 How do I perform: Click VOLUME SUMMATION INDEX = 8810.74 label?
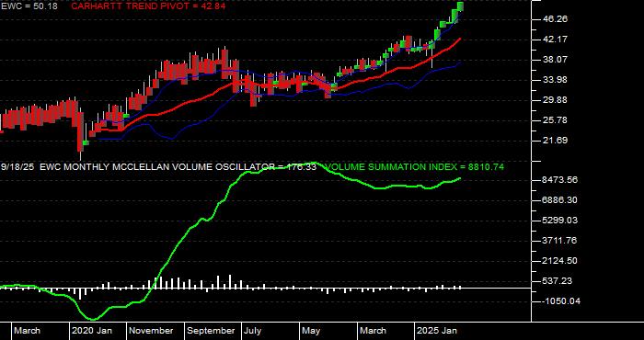coord(415,167)
